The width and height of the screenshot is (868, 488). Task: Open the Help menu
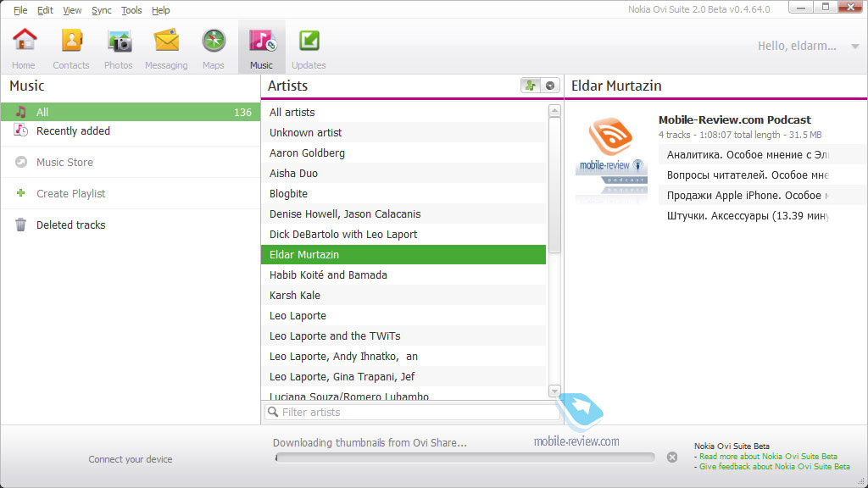160,10
